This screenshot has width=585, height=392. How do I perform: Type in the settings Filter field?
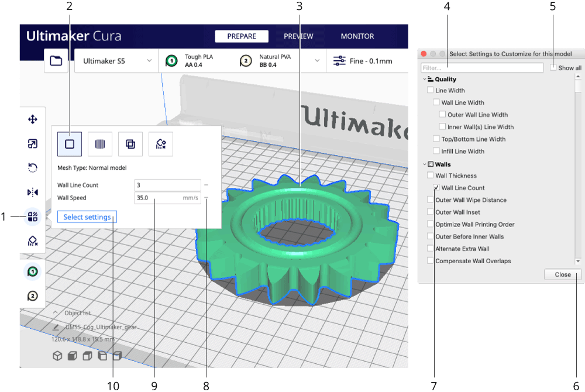[x=481, y=67]
